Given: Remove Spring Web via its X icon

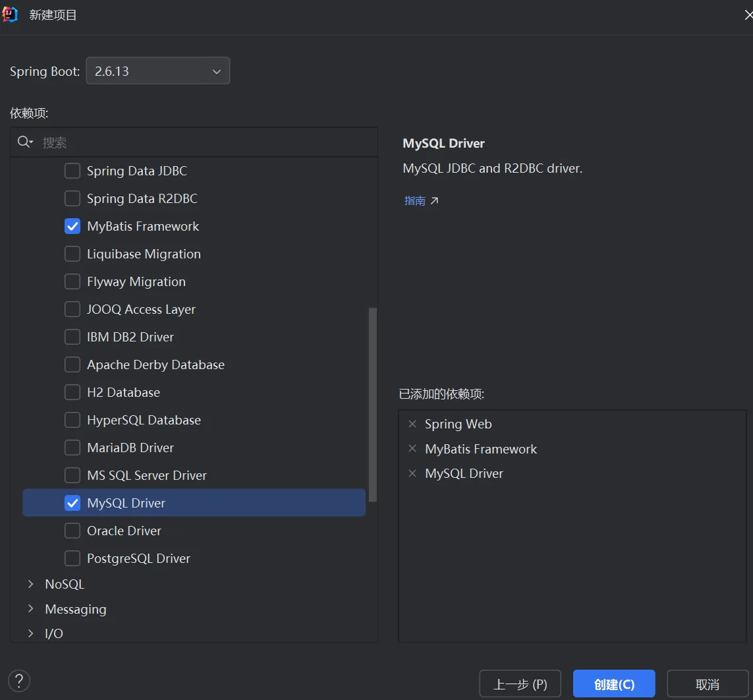Looking at the screenshot, I should (x=412, y=424).
